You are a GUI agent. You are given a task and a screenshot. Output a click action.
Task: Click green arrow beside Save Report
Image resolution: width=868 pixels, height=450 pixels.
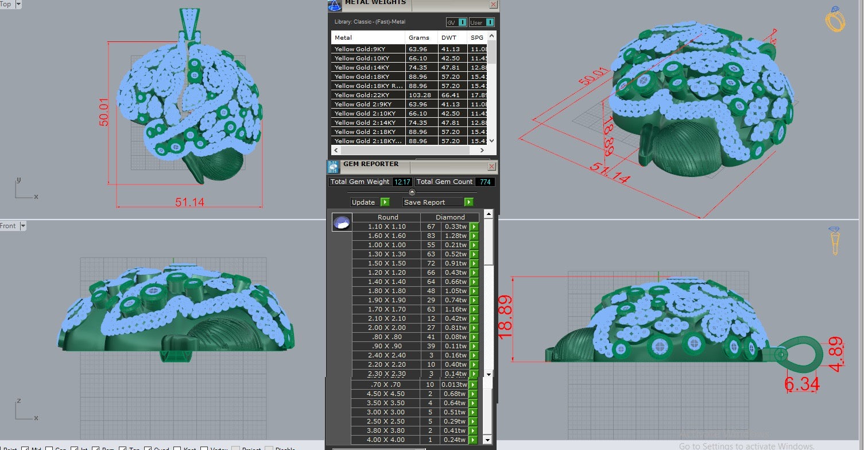coord(468,202)
